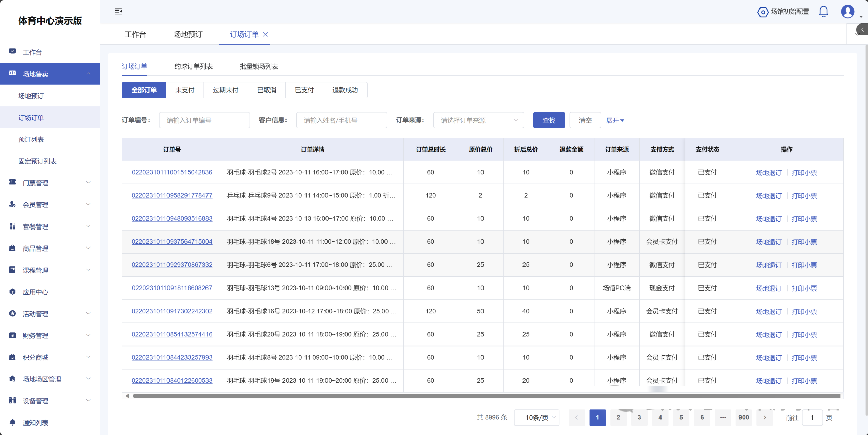Open the notification bell icon
This screenshot has height=435, width=868.
tap(823, 12)
